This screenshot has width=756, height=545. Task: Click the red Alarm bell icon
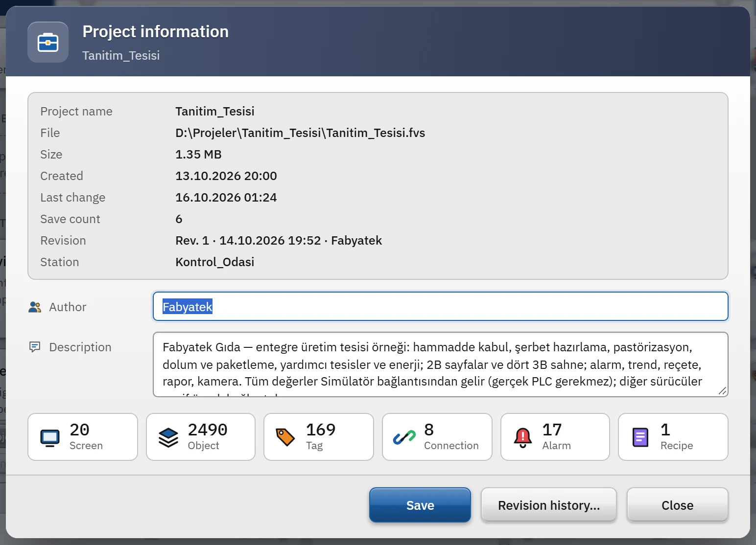522,437
